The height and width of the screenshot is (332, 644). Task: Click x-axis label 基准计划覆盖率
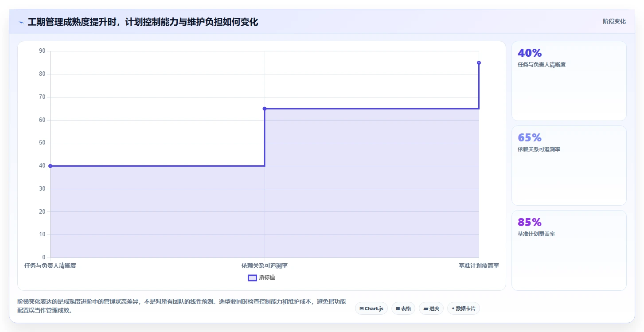(x=479, y=266)
